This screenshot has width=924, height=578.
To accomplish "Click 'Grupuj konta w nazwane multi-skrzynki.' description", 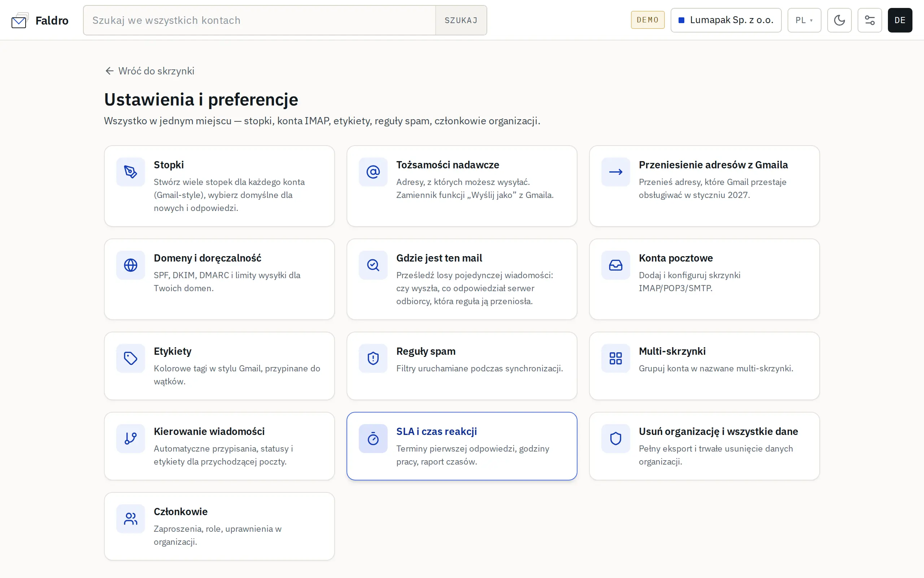I will pos(716,368).
